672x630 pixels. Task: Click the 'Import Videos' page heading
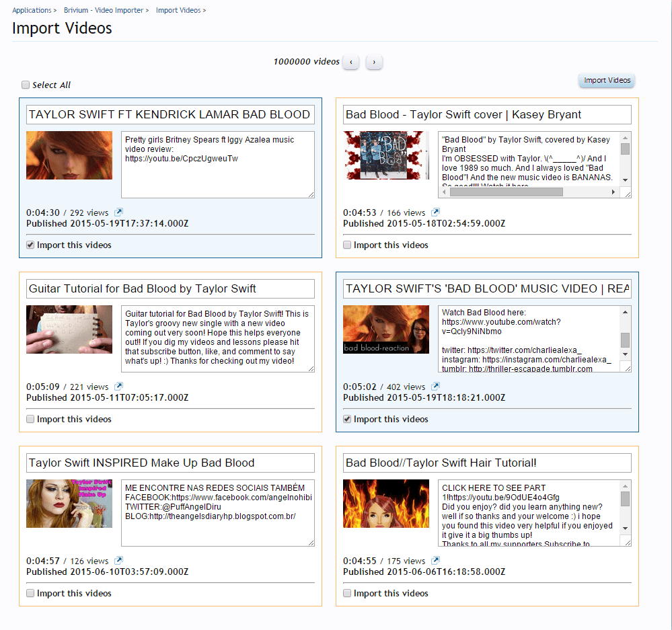[x=62, y=28]
